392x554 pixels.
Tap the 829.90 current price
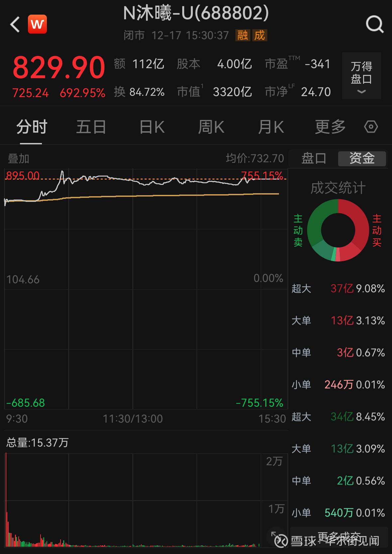pos(59,68)
